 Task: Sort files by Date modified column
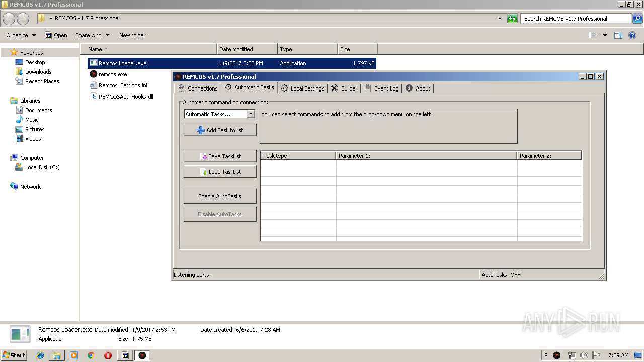247,49
